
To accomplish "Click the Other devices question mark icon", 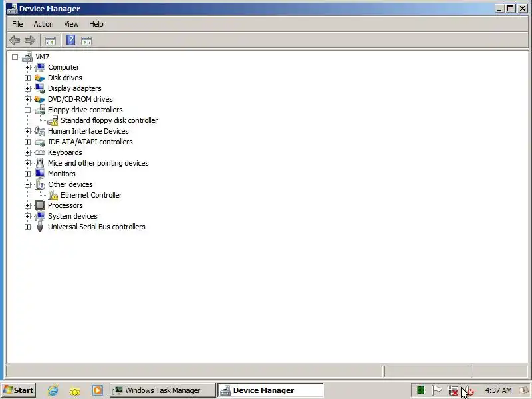I will click(40, 184).
